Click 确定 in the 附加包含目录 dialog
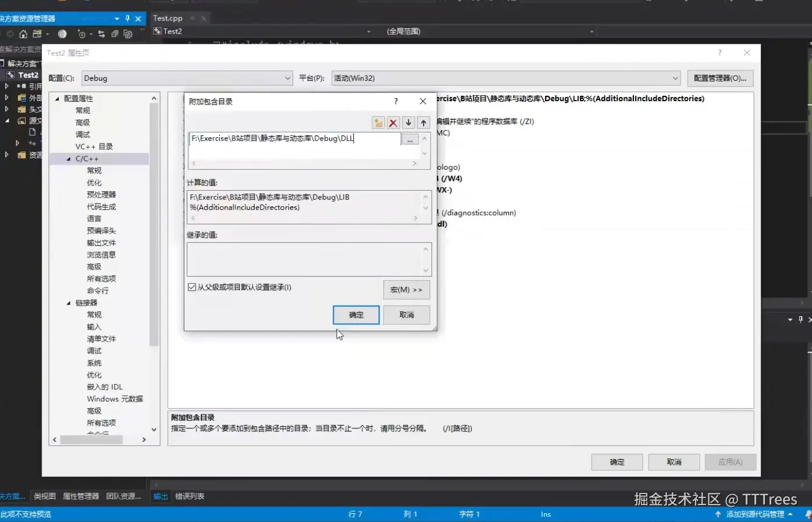The height and width of the screenshot is (522, 812). click(x=356, y=315)
